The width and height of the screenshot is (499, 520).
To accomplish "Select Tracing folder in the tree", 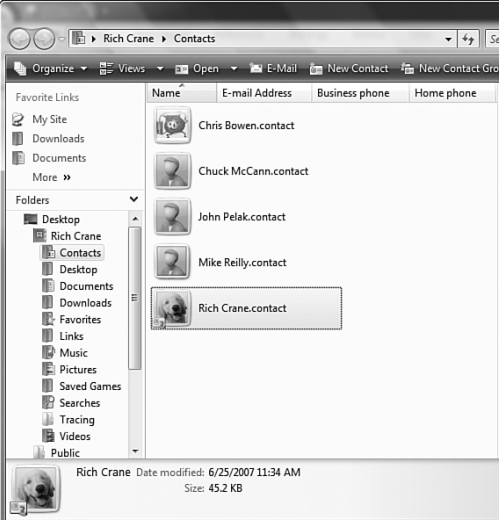I will coord(77,420).
